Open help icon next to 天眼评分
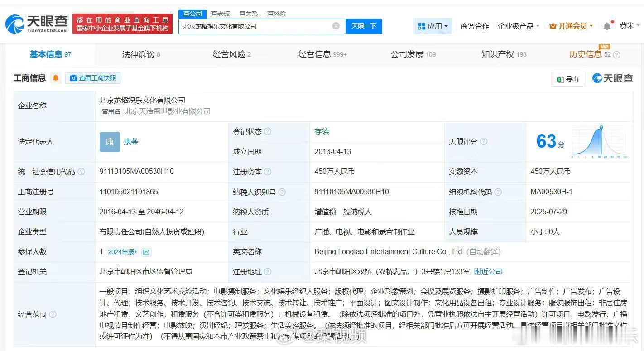This screenshot has width=644, height=351. coord(484,141)
